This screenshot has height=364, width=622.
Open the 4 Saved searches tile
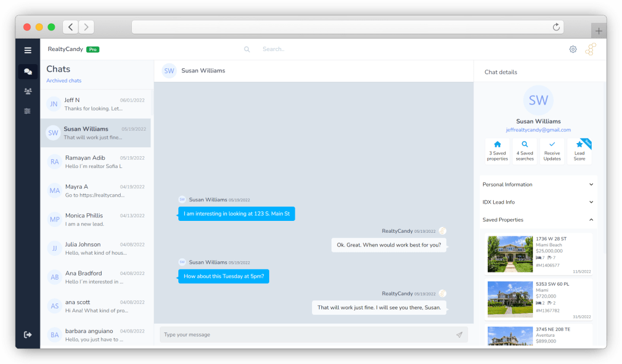pyautogui.click(x=525, y=151)
